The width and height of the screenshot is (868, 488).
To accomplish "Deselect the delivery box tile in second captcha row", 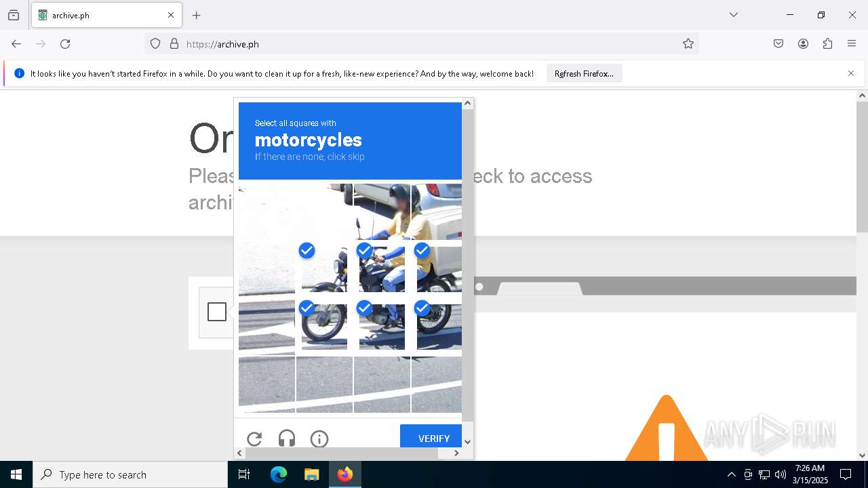I will pyautogui.click(x=439, y=269).
